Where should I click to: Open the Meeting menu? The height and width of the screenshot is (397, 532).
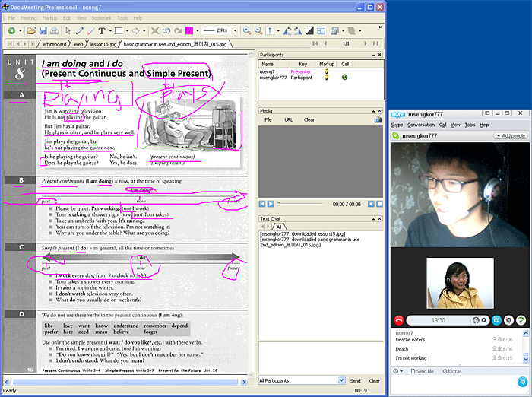29,18
